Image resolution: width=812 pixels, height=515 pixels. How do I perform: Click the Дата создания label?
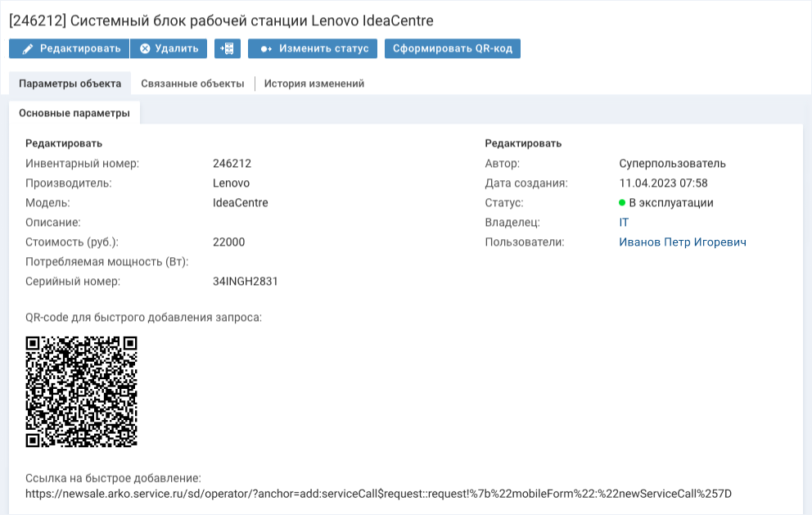[x=526, y=183]
